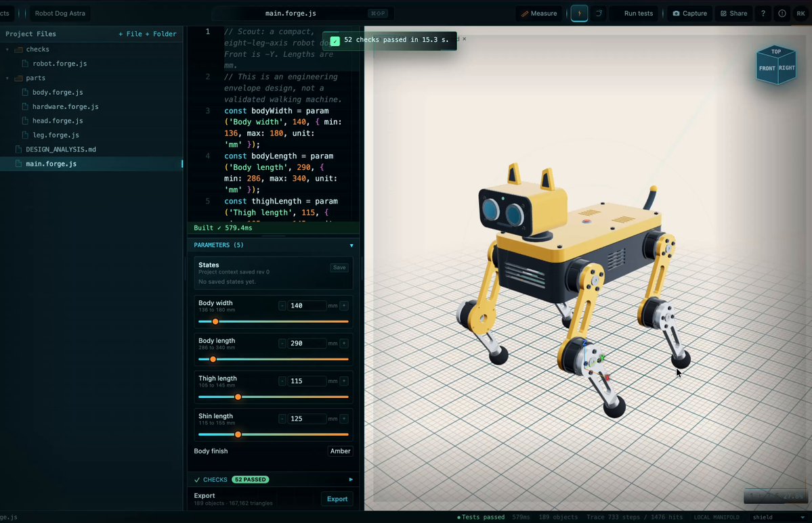Open DESIGN_ANALYSIS.md file
The width and height of the screenshot is (812, 523).
pyautogui.click(x=60, y=150)
